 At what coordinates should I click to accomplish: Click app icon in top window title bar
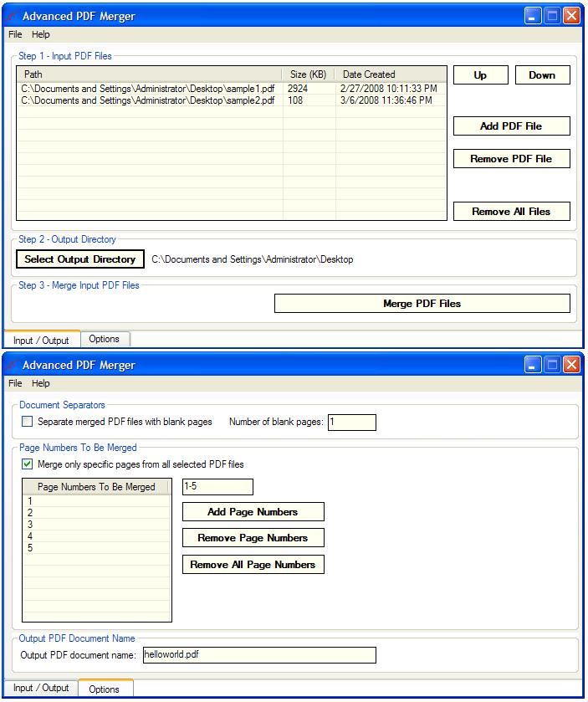coord(13,16)
